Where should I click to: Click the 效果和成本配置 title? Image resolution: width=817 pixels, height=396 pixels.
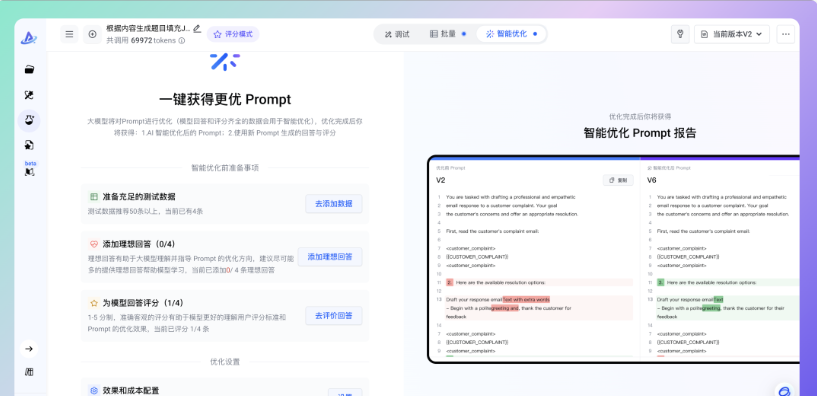[131, 390]
